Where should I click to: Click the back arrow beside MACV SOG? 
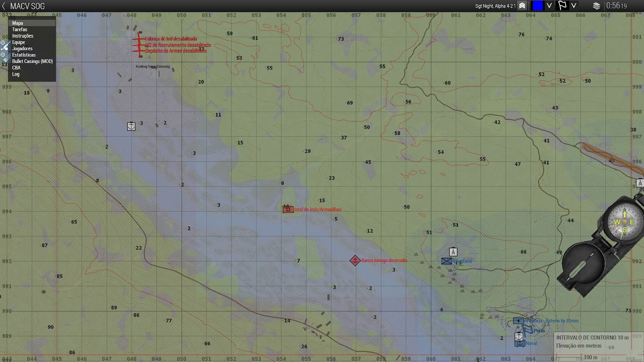click(4, 6)
